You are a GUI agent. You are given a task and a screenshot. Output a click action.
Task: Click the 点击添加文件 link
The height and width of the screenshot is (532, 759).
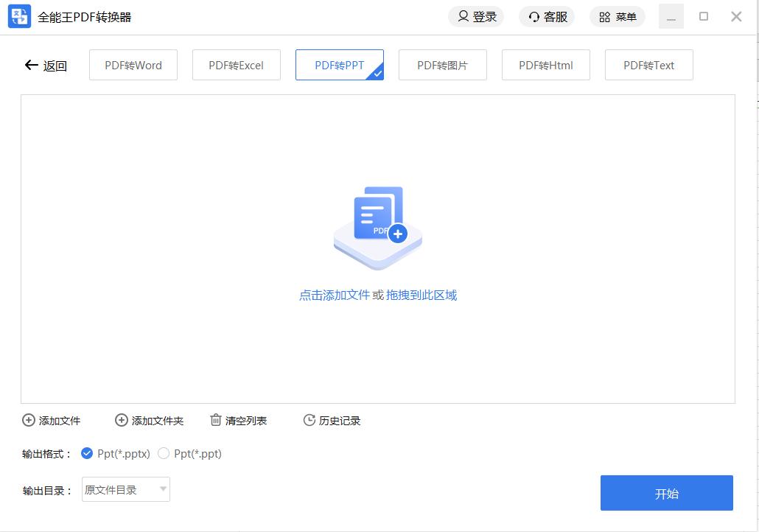tap(334, 295)
